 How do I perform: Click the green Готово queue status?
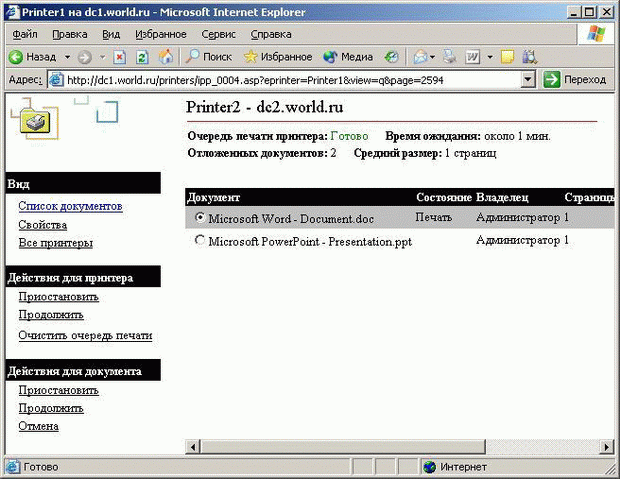349,136
